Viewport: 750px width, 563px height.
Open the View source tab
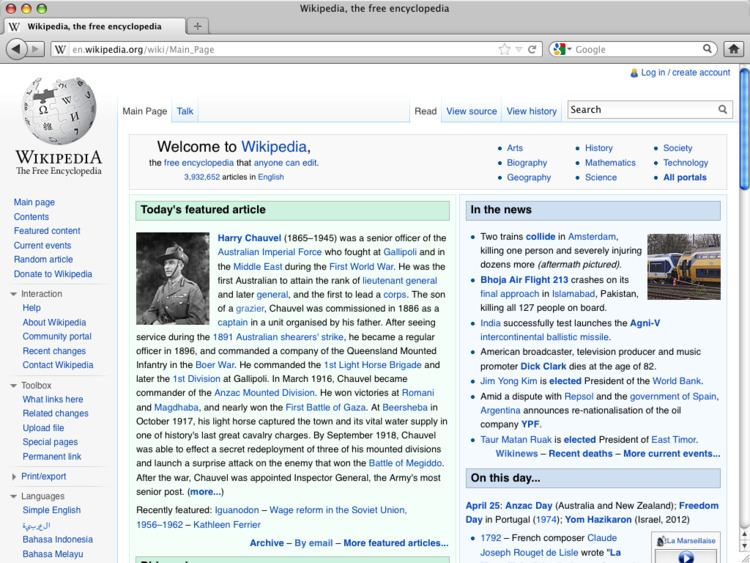[471, 111]
